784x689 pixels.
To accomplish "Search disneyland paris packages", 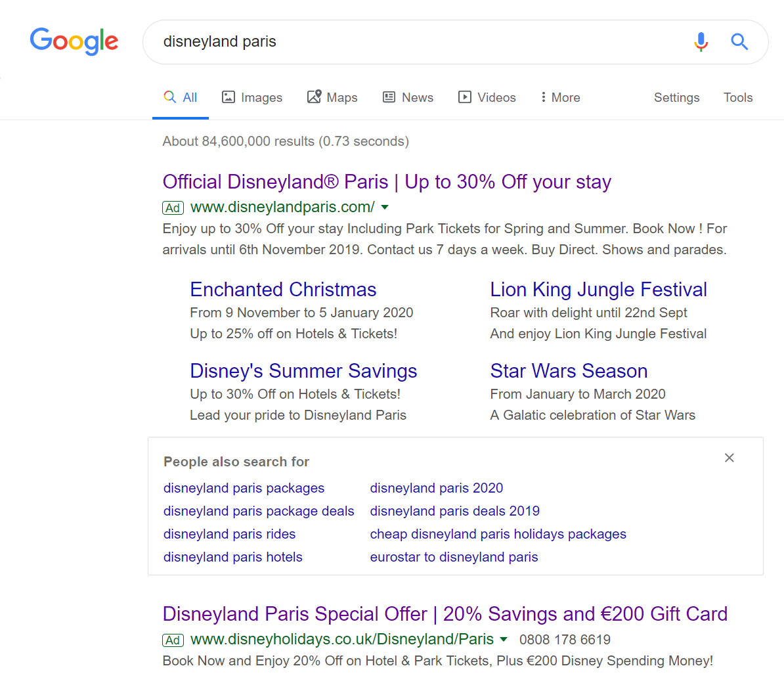I will pyautogui.click(x=244, y=488).
